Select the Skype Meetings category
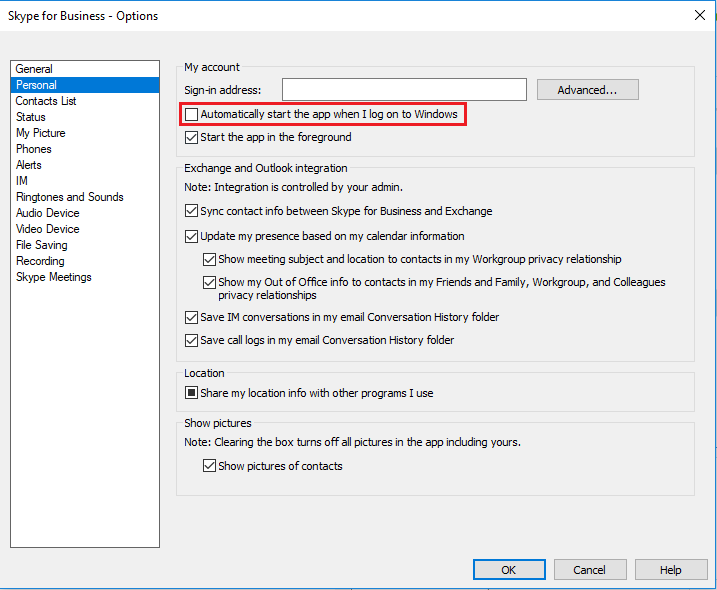Screen dimensions: 717x590 [85, 277]
